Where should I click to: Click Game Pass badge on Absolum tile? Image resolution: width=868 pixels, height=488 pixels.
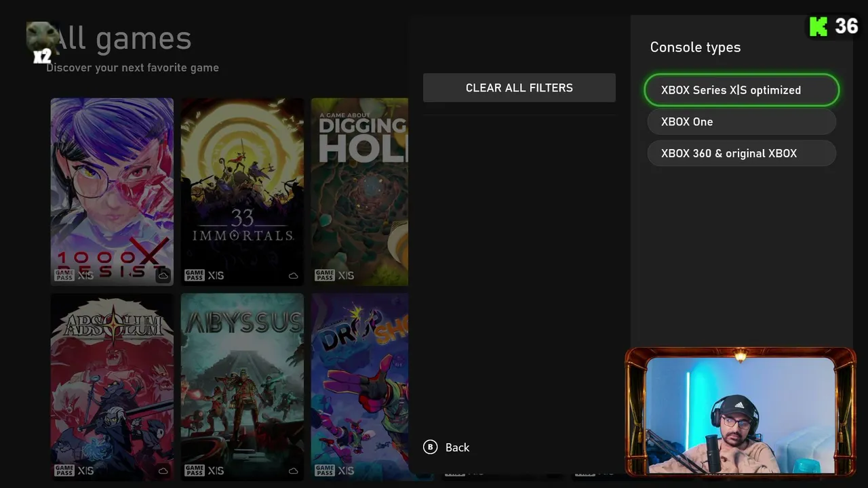click(64, 470)
